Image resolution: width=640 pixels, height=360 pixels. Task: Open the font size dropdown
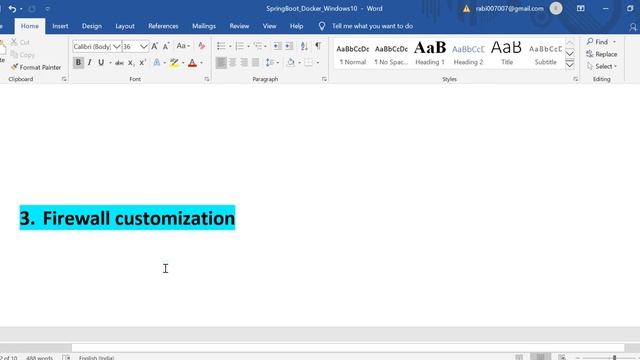tap(144, 47)
